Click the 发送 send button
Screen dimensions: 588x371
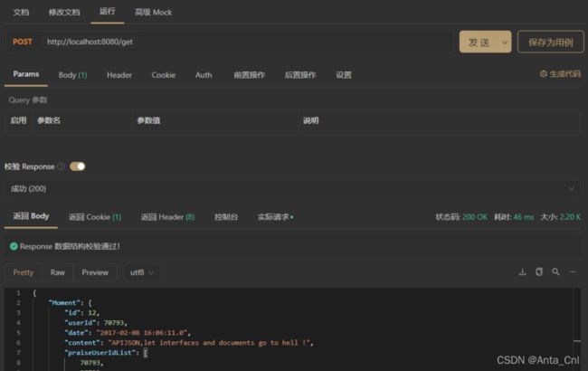click(x=479, y=42)
